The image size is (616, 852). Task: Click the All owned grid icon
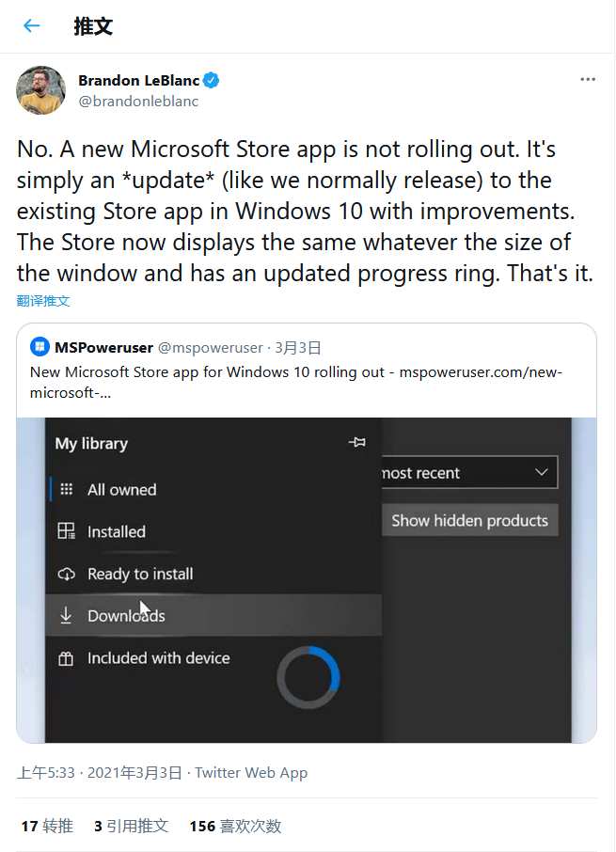[x=66, y=489]
